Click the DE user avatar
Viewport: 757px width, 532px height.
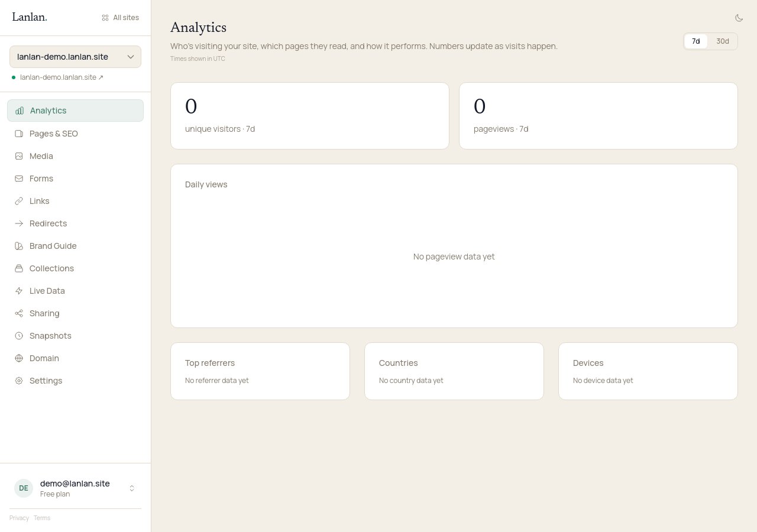[x=24, y=488]
